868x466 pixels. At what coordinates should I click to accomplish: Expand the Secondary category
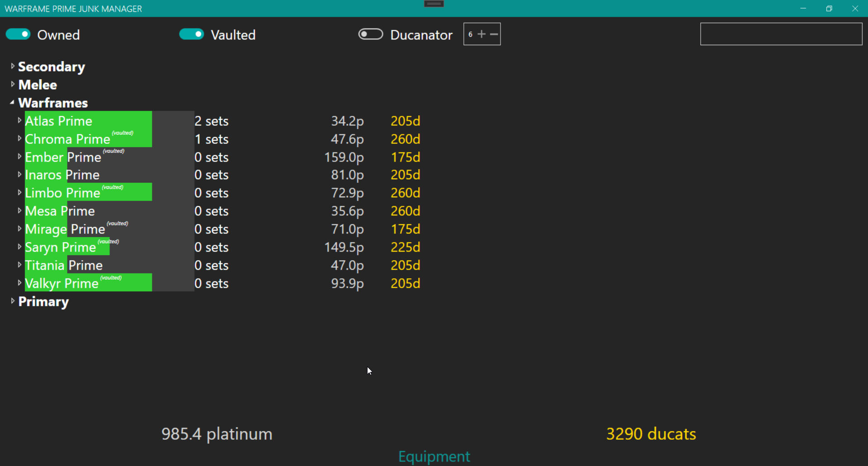(x=13, y=67)
